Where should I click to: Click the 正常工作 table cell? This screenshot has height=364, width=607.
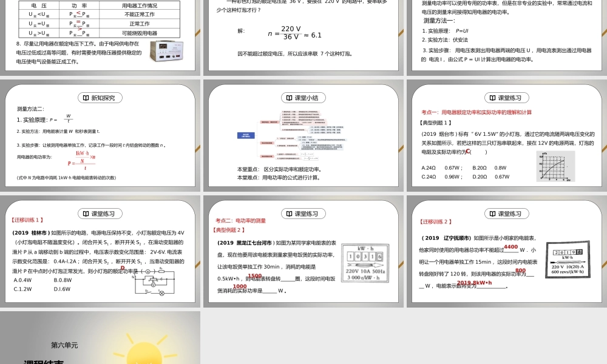click(140, 24)
